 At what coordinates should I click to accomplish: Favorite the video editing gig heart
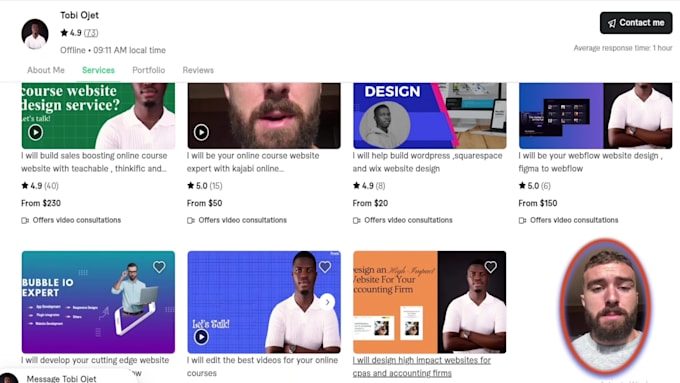click(x=325, y=267)
